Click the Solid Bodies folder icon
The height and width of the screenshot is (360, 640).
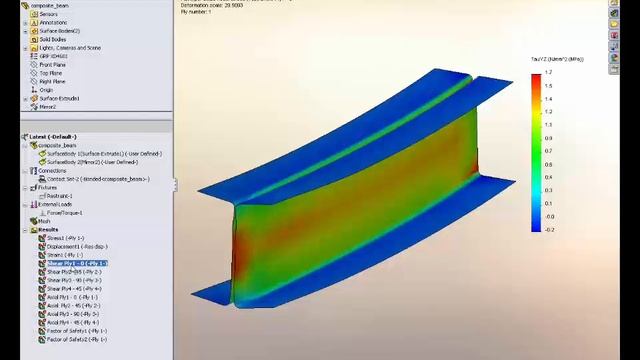[x=34, y=40]
